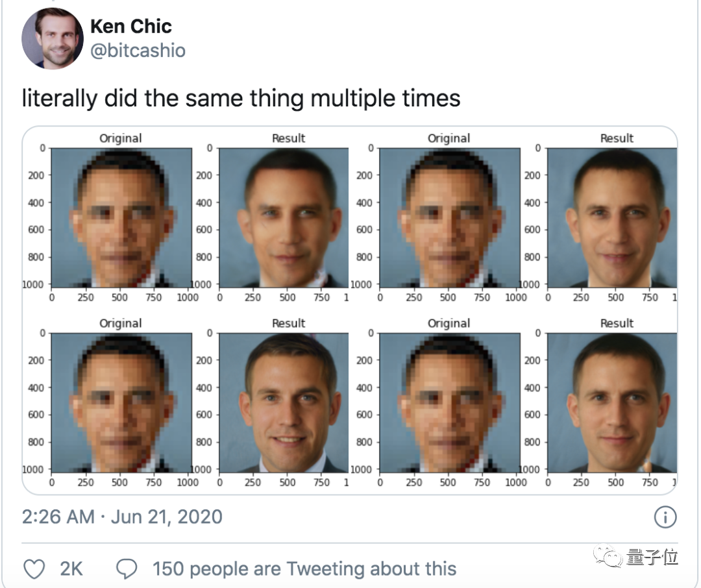701x588 pixels.
Task: Open the first Result plot in the bottom row
Action: click(284, 402)
